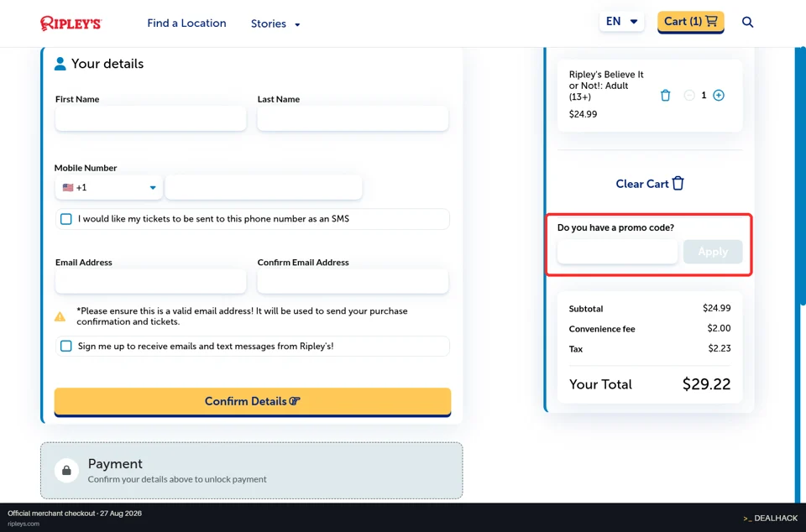Focus the Email Address field

click(x=150, y=281)
